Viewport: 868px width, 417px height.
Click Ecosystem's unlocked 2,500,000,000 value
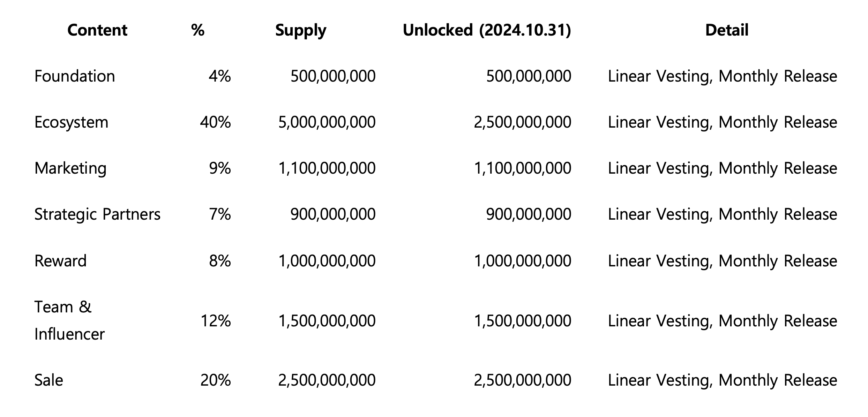(523, 122)
